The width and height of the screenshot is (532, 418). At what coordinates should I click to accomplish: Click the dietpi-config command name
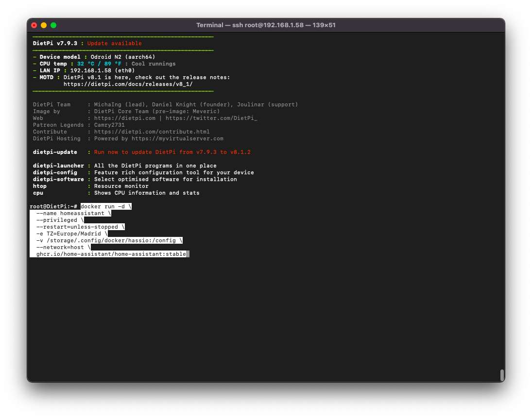[x=54, y=172]
